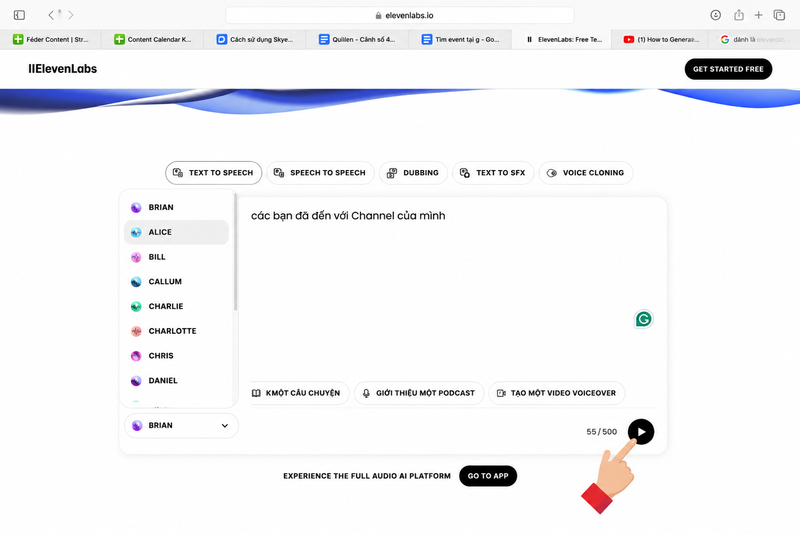Choose the Daniel voice
The width and height of the screenshot is (800, 534).
pos(176,380)
